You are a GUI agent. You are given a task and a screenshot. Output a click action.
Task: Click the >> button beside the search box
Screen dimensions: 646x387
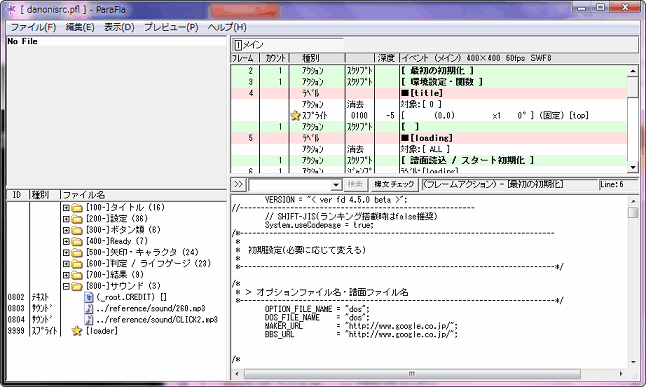click(238, 184)
